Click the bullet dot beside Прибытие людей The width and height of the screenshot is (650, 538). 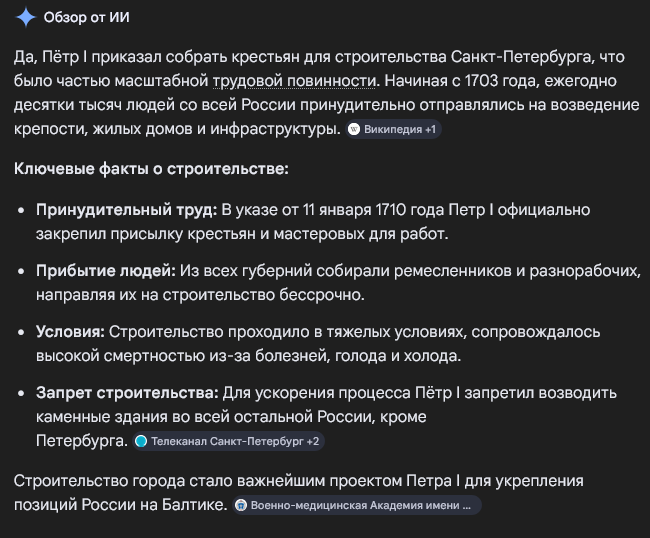[23, 271]
